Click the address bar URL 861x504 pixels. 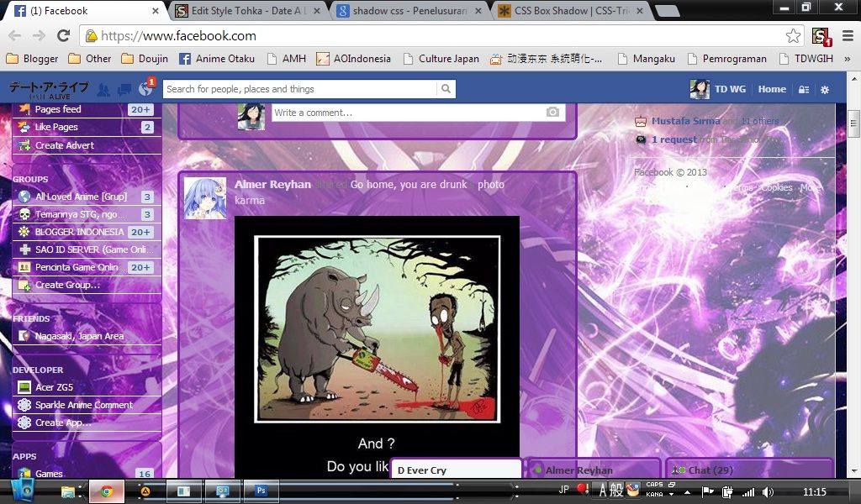coord(178,36)
